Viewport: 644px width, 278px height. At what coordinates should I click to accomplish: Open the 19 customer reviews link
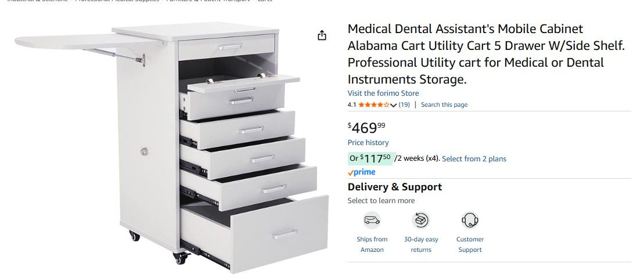(404, 105)
